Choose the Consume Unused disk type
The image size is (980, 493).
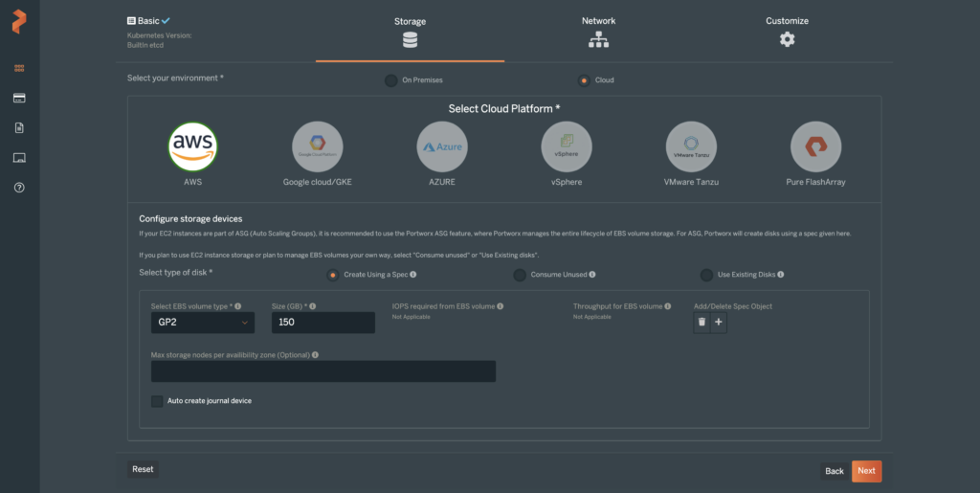tap(520, 275)
